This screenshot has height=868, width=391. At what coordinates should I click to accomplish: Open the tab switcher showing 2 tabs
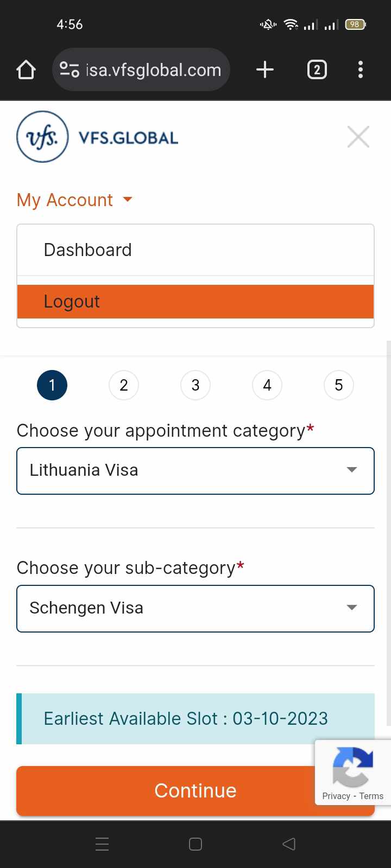tap(317, 69)
